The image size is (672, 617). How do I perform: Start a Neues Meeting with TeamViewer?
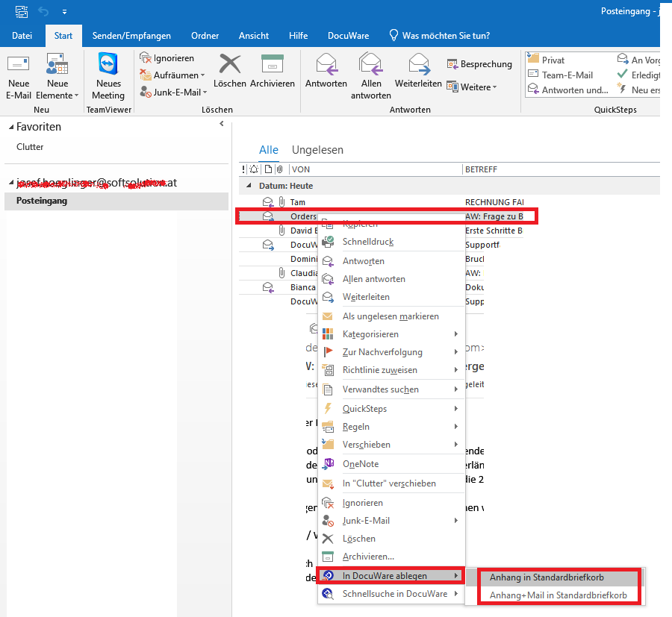[108, 77]
